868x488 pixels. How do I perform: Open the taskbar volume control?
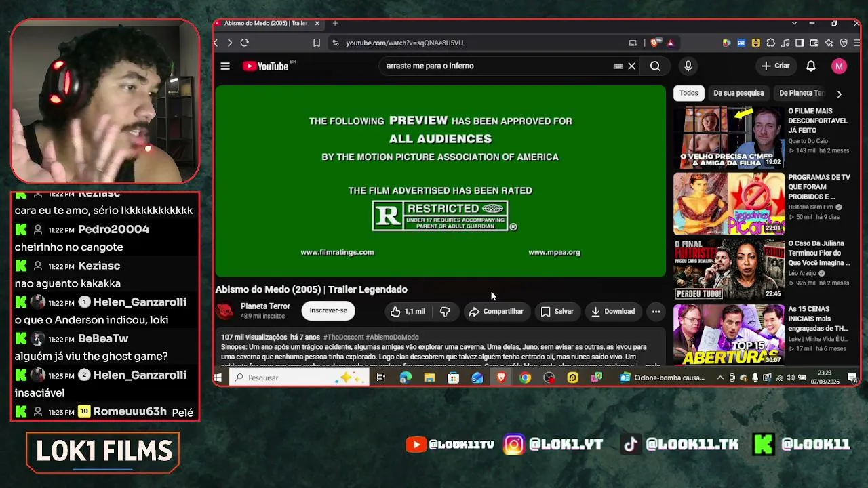pyautogui.click(x=791, y=378)
